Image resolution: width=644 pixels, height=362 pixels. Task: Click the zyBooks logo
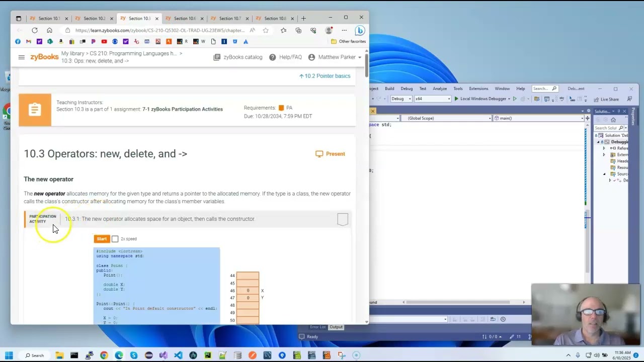point(44,57)
